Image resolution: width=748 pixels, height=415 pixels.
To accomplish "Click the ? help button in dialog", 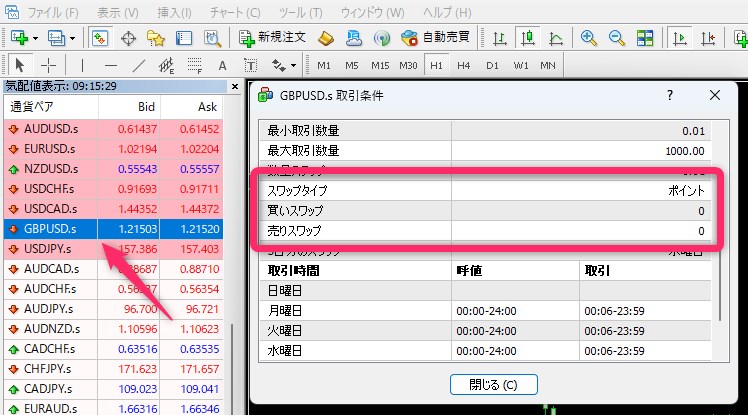I will [670, 95].
